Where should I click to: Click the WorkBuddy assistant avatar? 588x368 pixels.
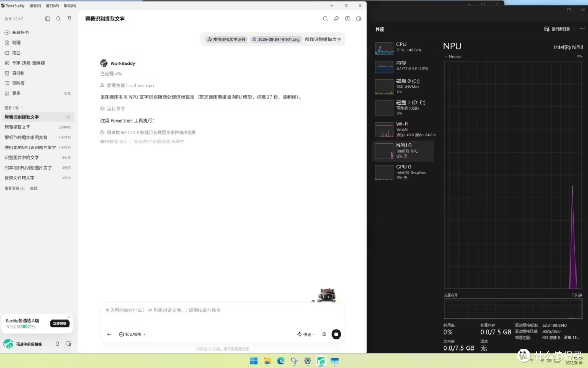tap(104, 63)
